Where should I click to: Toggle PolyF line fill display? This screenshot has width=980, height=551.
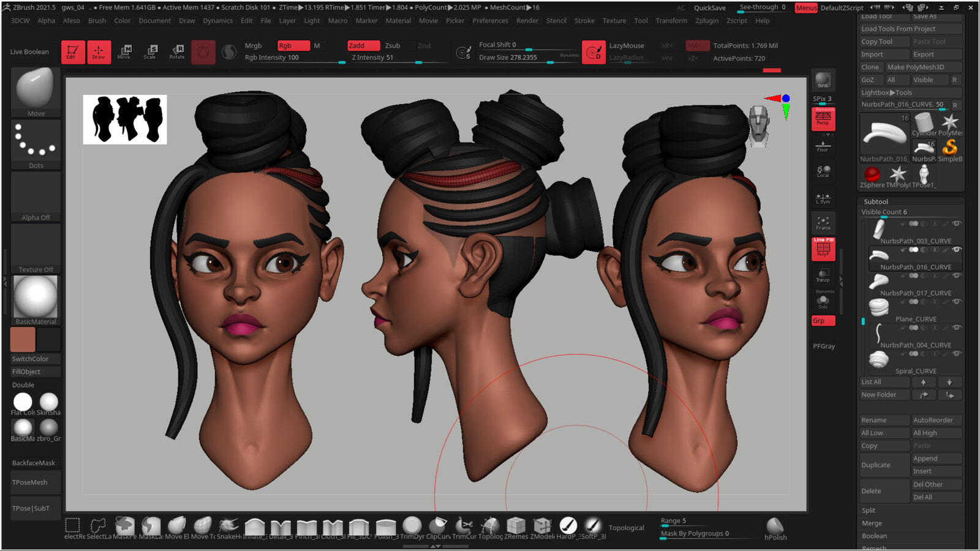[823, 249]
